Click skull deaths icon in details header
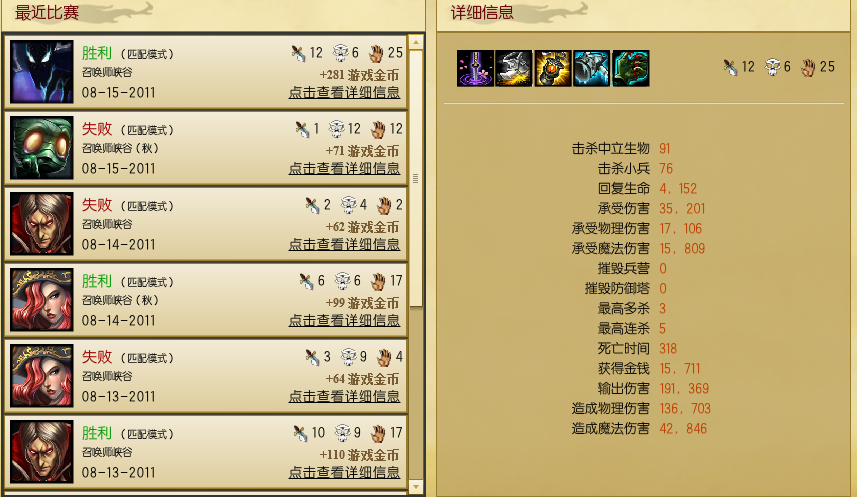 pyautogui.click(x=772, y=67)
